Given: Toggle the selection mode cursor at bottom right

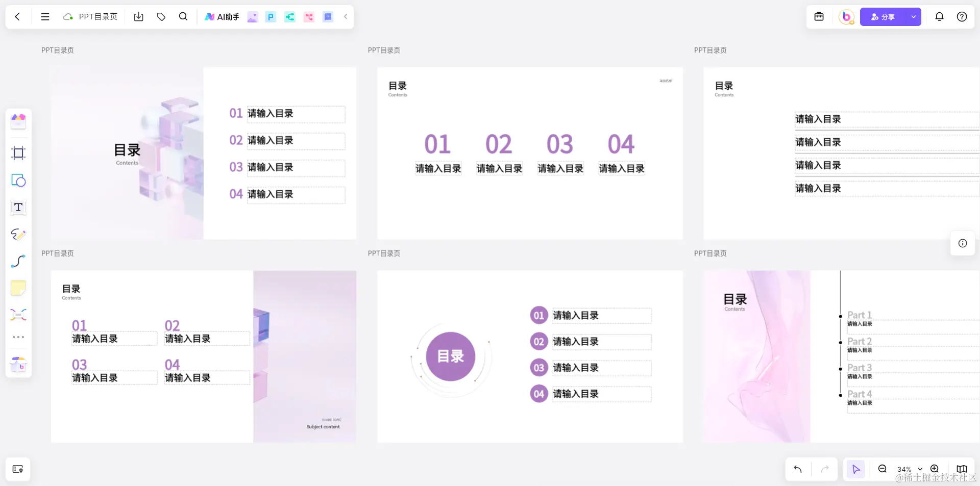Looking at the screenshot, I should (x=855, y=469).
